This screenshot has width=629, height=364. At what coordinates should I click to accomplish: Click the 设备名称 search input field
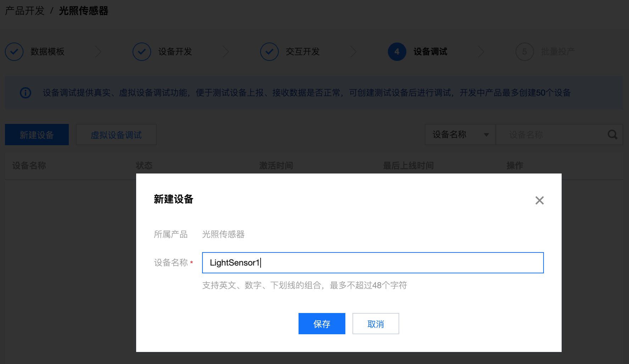pyautogui.click(x=551, y=135)
